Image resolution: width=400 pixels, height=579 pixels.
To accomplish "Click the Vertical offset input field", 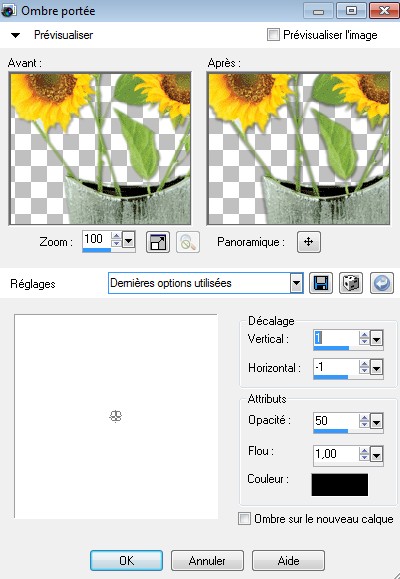I will coord(336,338).
